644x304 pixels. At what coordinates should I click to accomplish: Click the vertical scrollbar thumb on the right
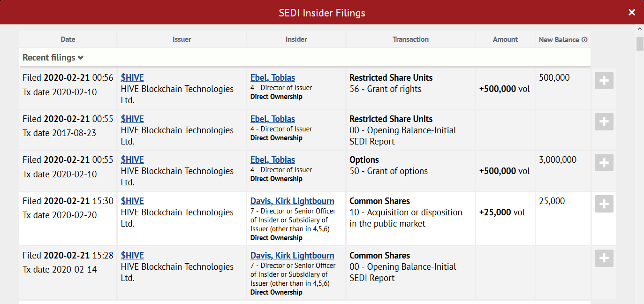(640, 44)
